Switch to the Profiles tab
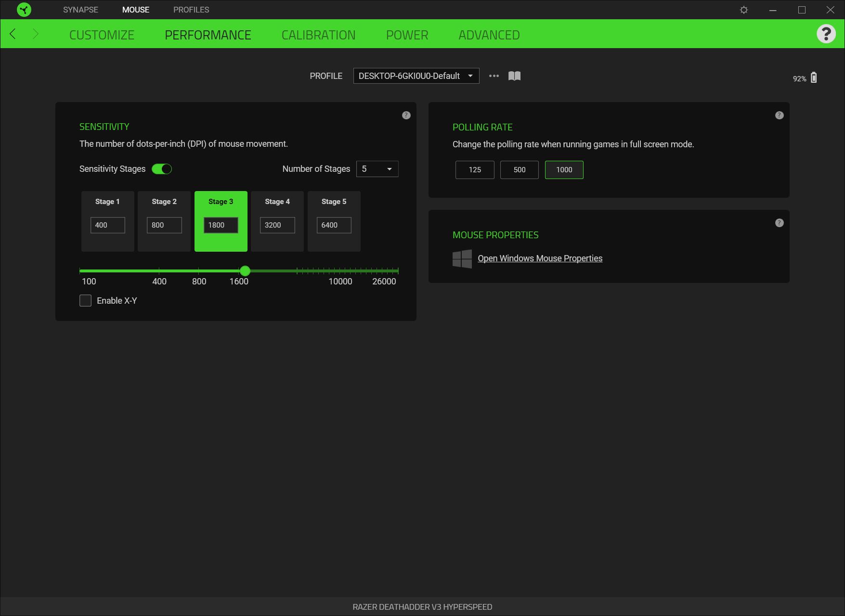 [x=191, y=10]
